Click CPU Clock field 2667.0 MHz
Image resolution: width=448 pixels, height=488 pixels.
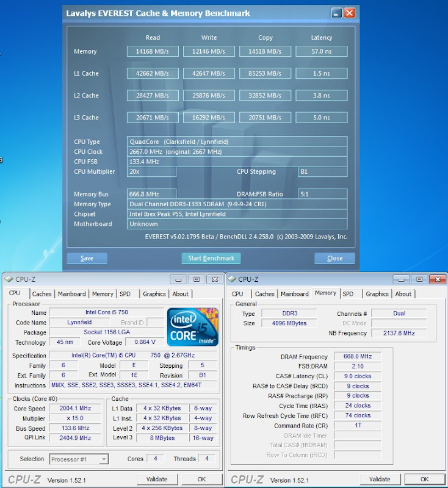pyautogui.click(x=237, y=151)
